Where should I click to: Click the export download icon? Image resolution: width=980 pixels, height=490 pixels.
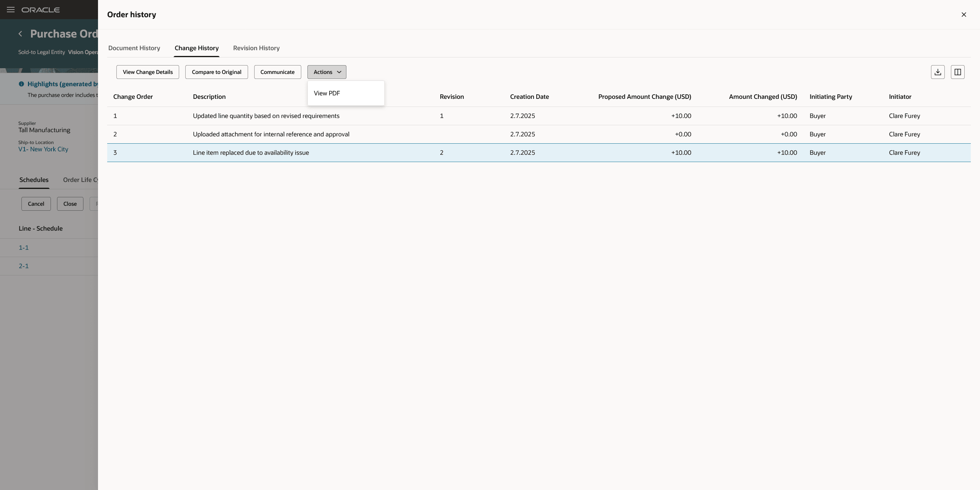[938, 72]
